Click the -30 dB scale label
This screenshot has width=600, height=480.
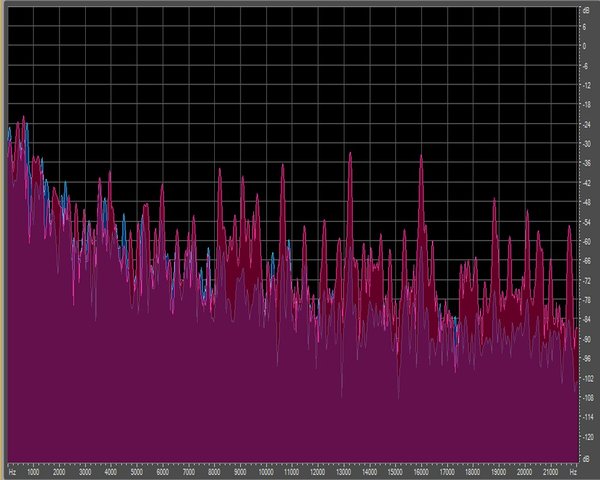point(586,144)
